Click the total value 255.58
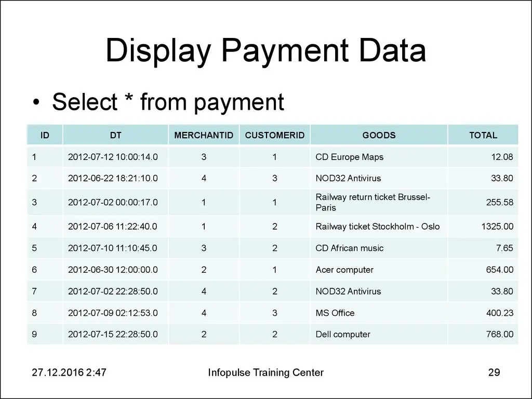This screenshot has width=532, height=399. (x=500, y=202)
